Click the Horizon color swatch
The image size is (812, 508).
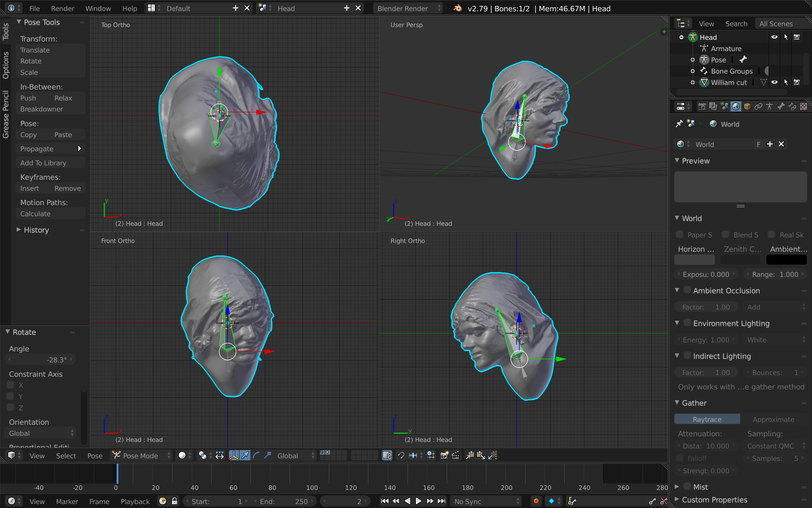pos(694,259)
